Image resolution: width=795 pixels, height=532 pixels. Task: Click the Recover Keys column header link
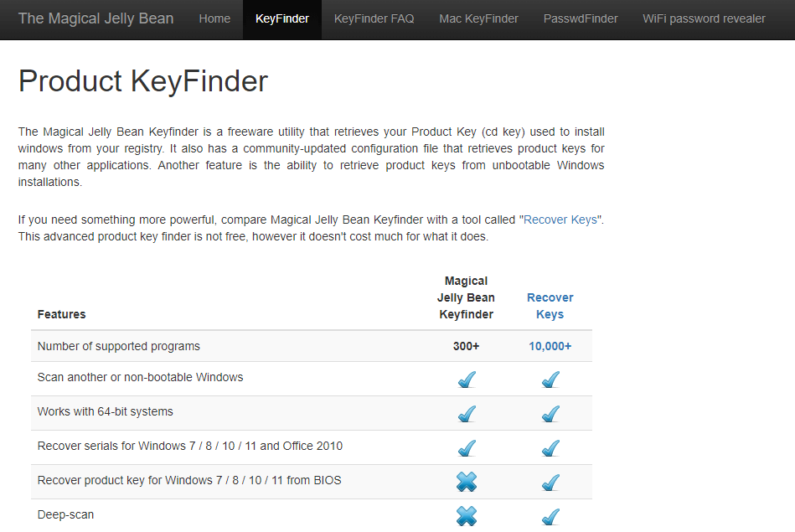pos(550,306)
